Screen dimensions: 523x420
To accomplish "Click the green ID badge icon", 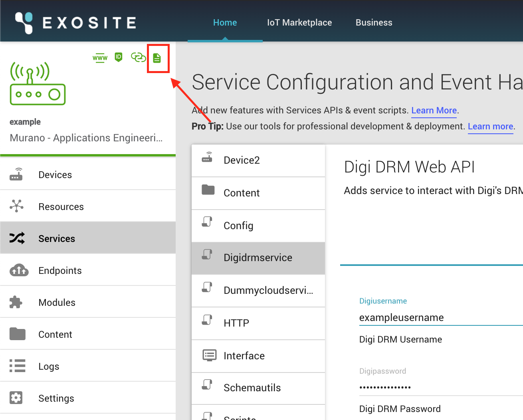I will 118,57.
